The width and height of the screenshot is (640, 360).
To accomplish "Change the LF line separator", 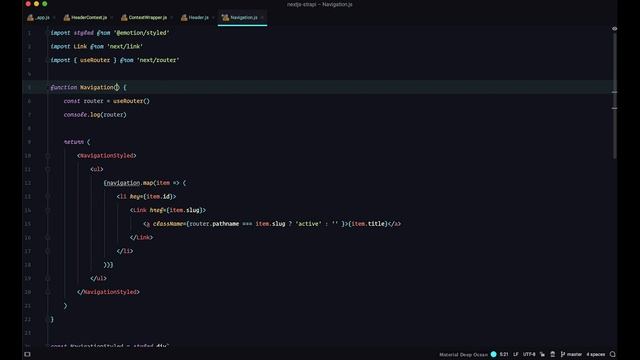I will tap(516, 354).
